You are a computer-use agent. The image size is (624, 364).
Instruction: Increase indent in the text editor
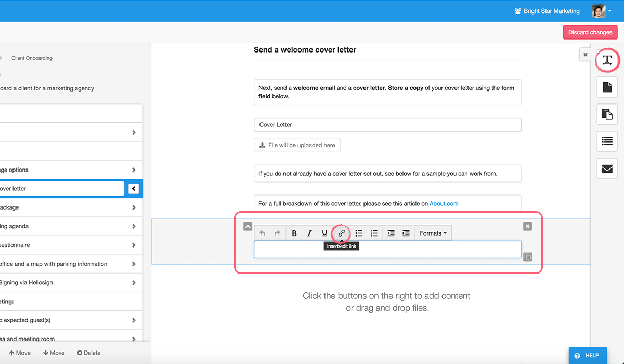pyautogui.click(x=406, y=233)
